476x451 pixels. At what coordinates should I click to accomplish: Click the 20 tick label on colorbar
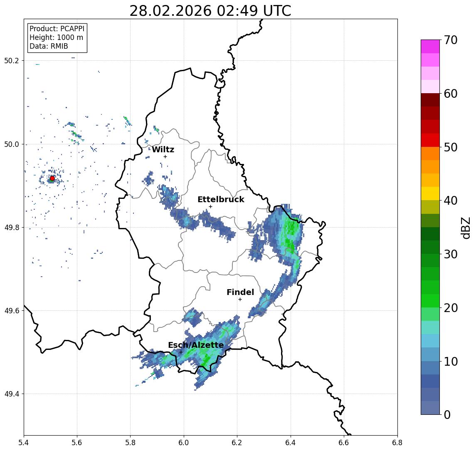point(451,308)
